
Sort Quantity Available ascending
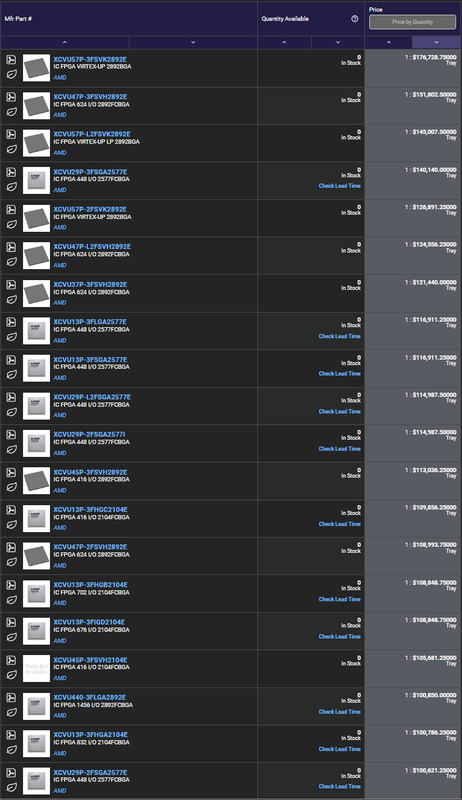click(x=284, y=42)
